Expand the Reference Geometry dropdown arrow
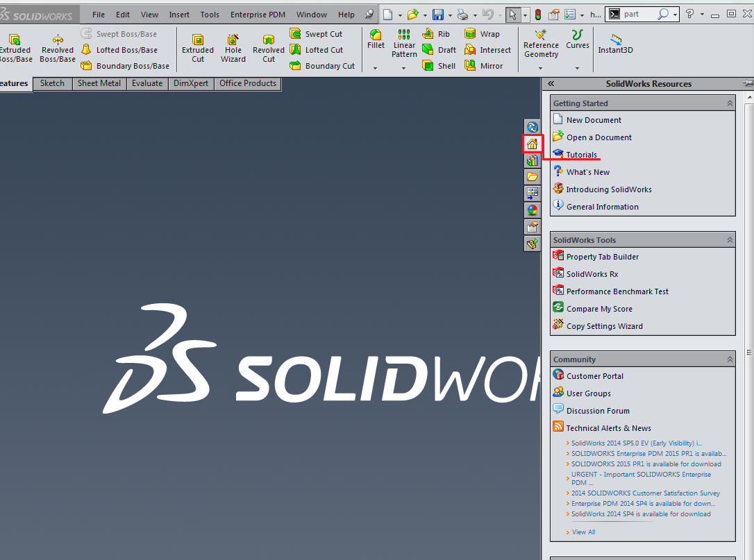This screenshot has height=560, width=754. coord(542,68)
